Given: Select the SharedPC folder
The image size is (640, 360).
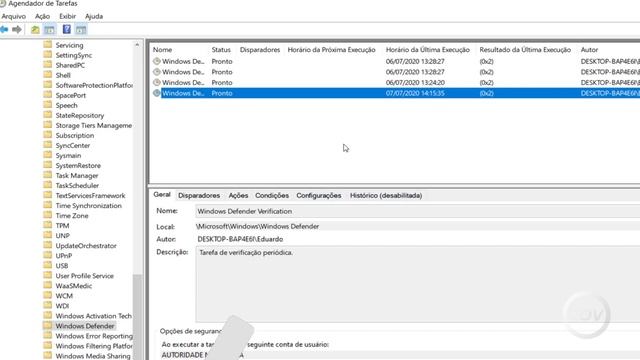Looking at the screenshot, I should click(70, 65).
